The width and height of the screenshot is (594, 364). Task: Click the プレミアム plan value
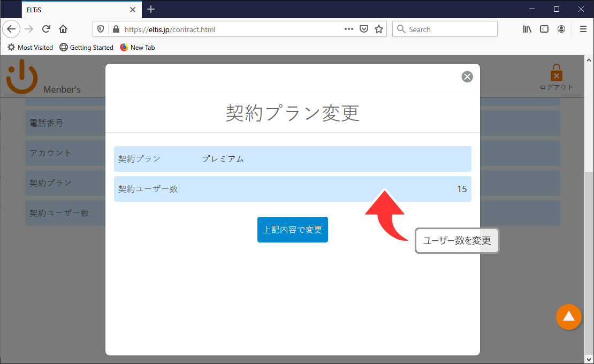[x=223, y=159]
